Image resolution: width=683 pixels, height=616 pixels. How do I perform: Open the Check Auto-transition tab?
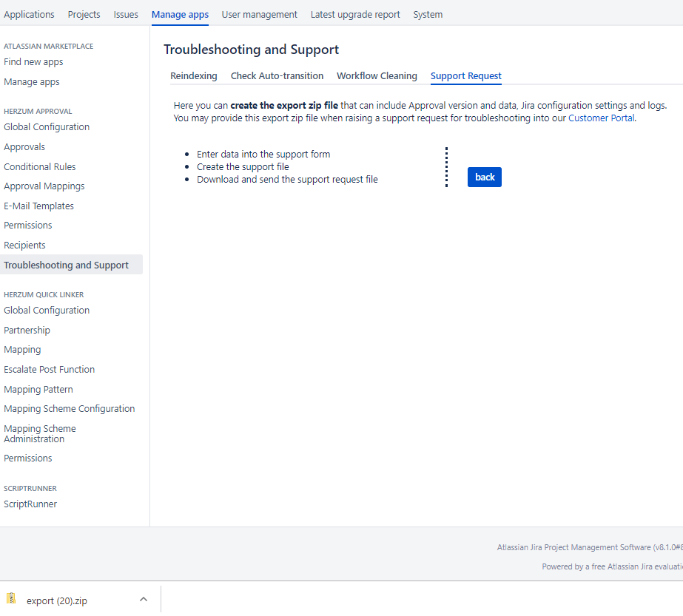pyautogui.click(x=277, y=76)
